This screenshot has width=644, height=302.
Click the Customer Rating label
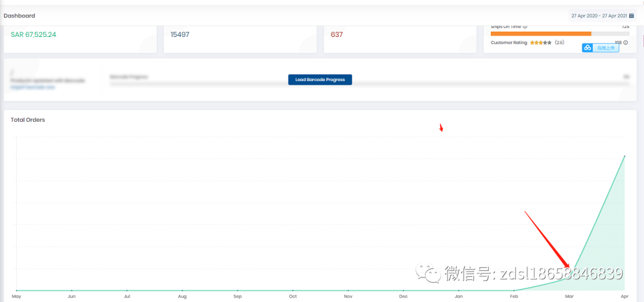[x=509, y=42]
